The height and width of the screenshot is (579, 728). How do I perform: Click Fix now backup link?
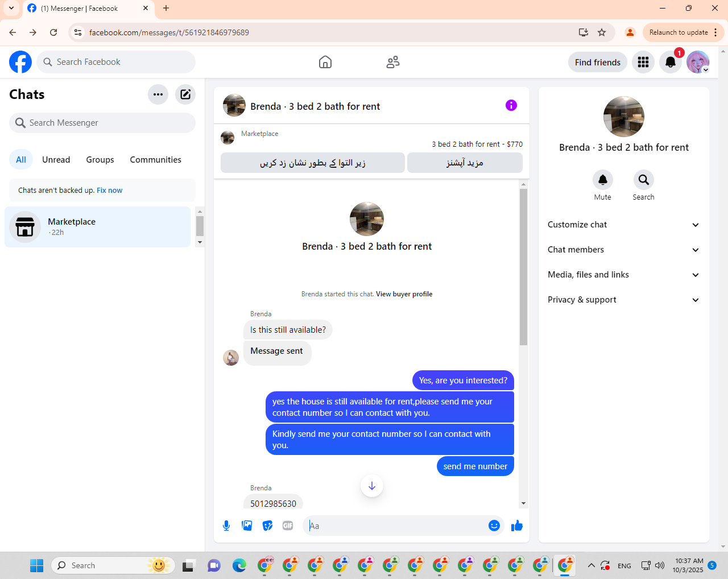pyautogui.click(x=109, y=191)
